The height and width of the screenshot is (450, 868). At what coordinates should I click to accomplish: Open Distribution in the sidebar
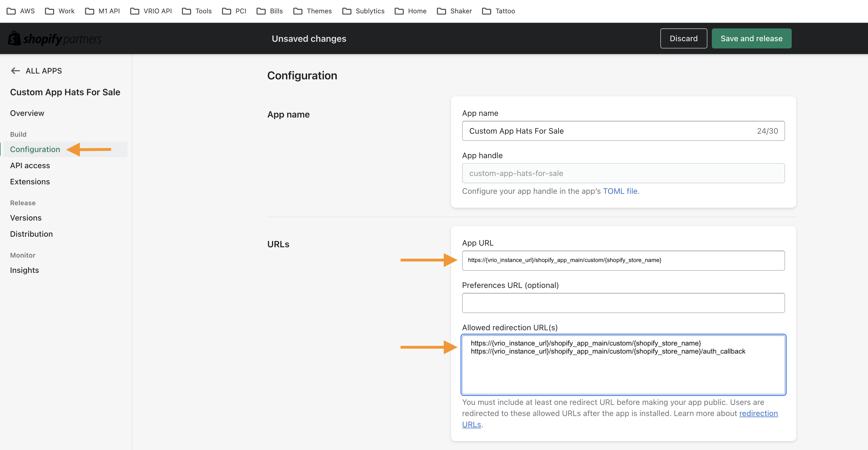31,234
